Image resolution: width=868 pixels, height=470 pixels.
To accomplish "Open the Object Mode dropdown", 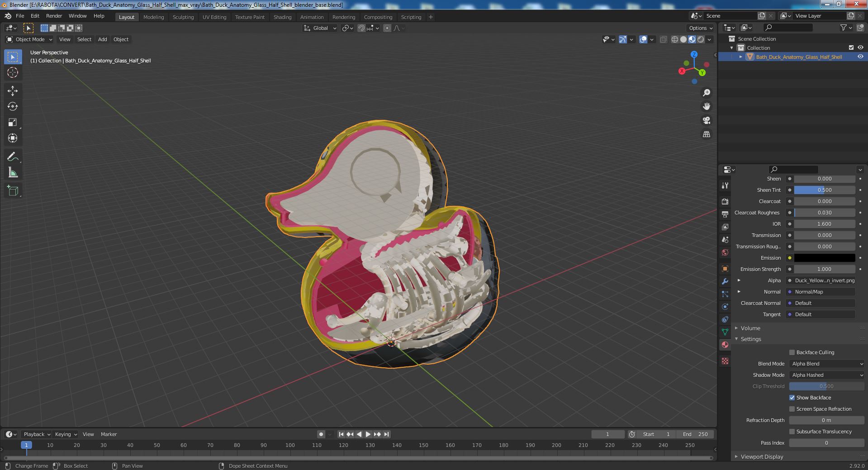I will point(29,39).
